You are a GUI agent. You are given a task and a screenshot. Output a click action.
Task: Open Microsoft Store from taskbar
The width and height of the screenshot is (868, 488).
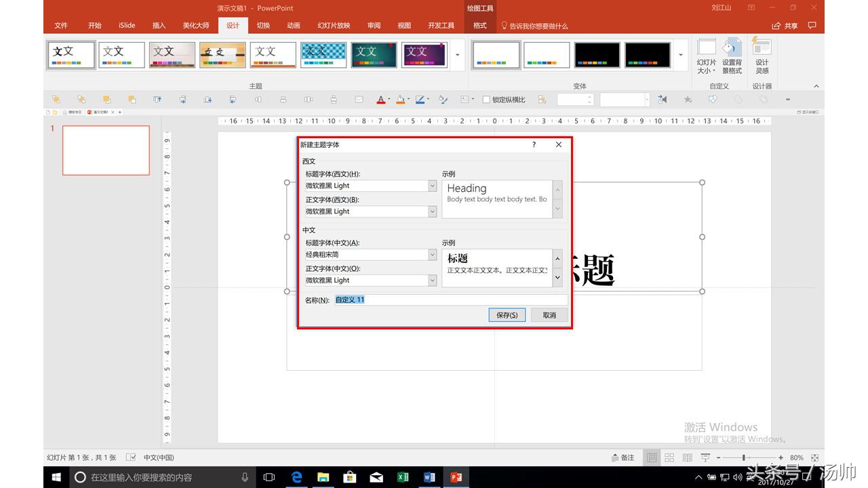tap(350, 477)
